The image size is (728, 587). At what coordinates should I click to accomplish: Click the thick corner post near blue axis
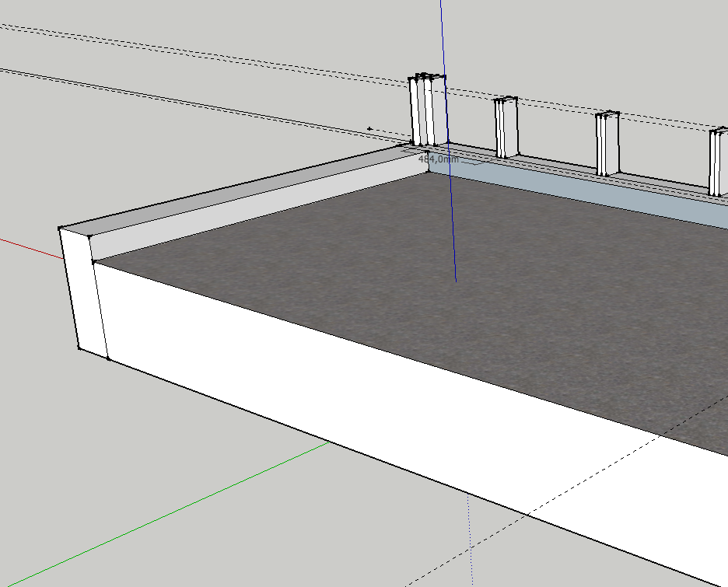pos(427,110)
